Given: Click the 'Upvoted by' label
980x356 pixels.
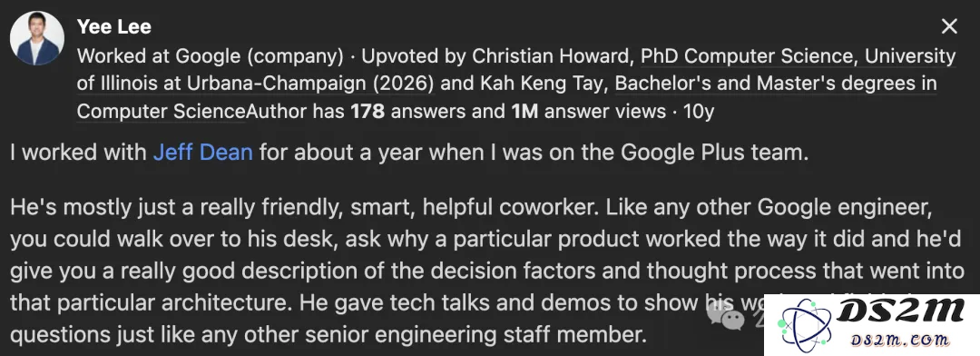Looking at the screenshot, I should (414, 56).
